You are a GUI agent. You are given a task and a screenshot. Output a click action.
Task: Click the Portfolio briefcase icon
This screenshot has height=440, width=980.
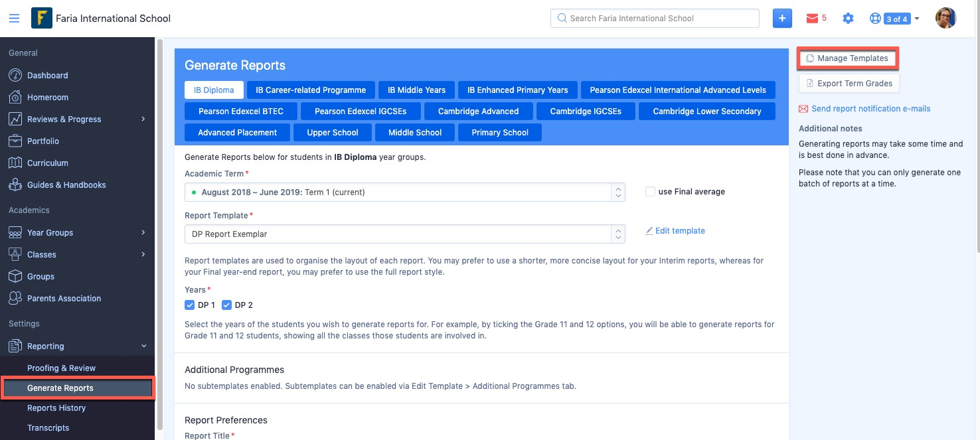15,141
